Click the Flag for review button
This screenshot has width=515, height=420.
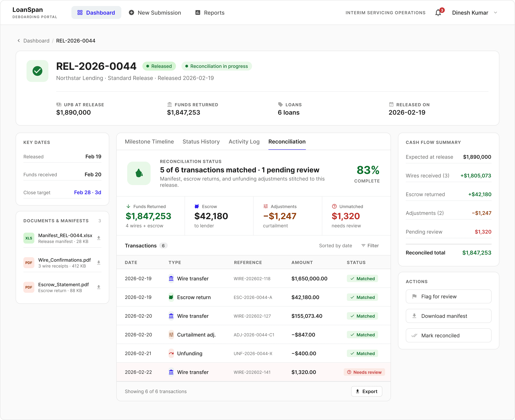click(448, 296)
